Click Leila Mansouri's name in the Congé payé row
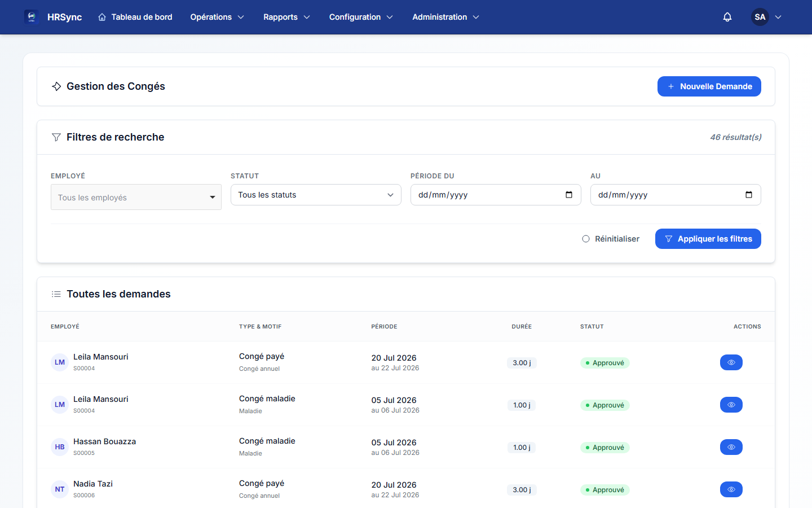This screenshot has height=508, width=812. (x=101, y=357)
